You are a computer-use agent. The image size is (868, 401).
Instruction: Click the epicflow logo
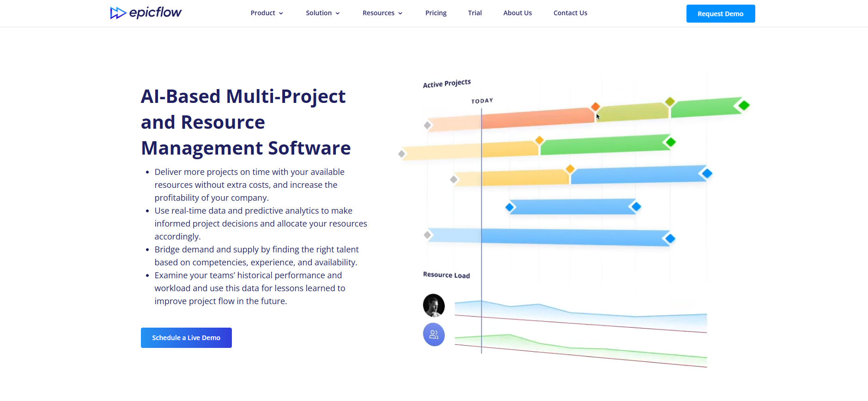(x=146, y=13)
